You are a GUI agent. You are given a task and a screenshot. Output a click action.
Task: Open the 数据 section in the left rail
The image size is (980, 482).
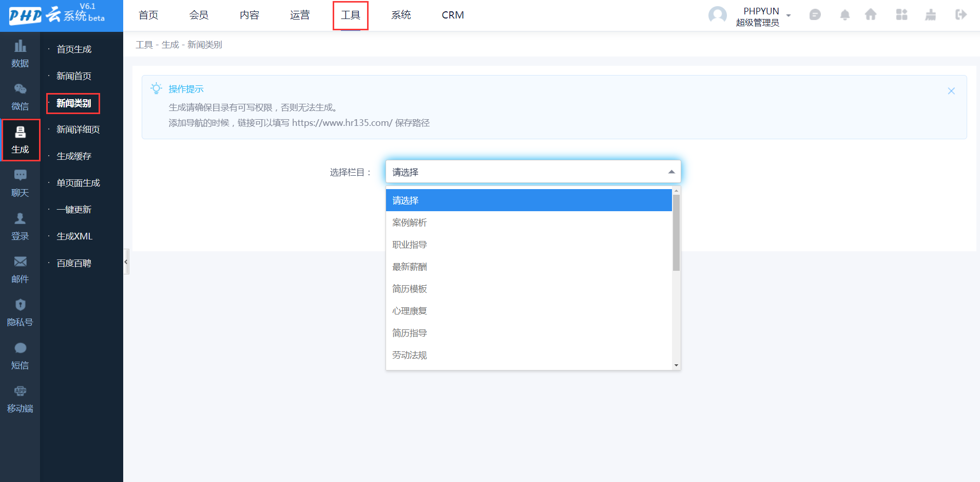coord(20,54)
